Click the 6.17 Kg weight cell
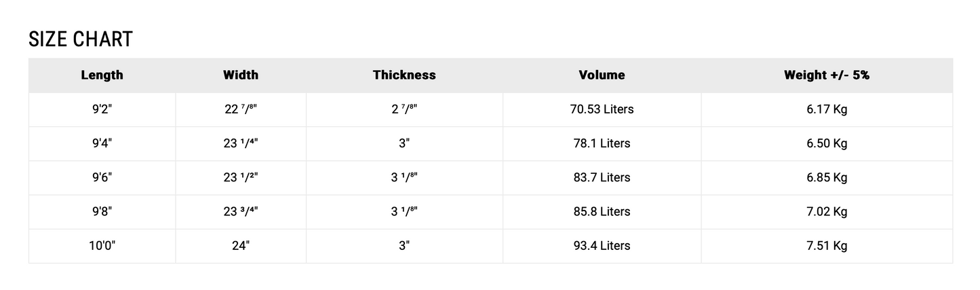 click(826, 109)
